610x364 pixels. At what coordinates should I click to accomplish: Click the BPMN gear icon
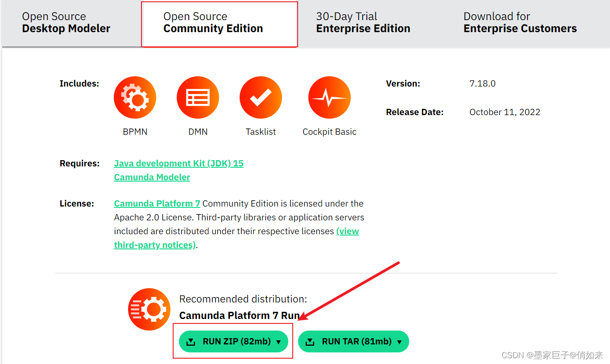[135, 97]
